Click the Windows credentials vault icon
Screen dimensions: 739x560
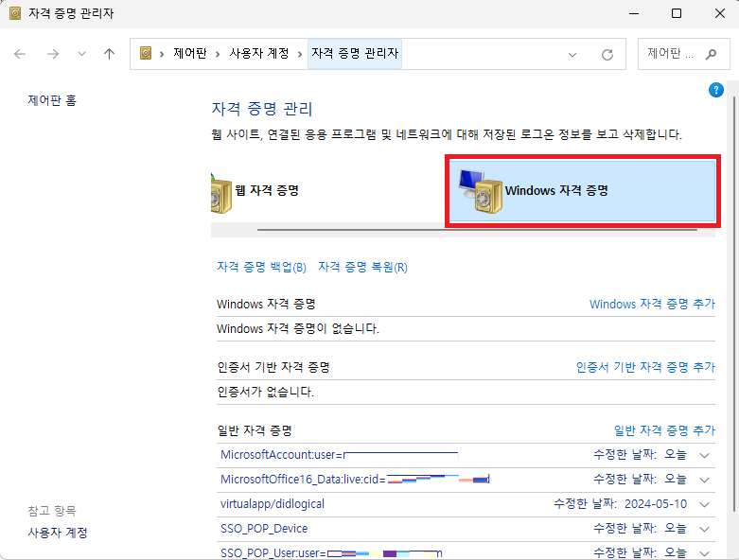click(481, 191)
